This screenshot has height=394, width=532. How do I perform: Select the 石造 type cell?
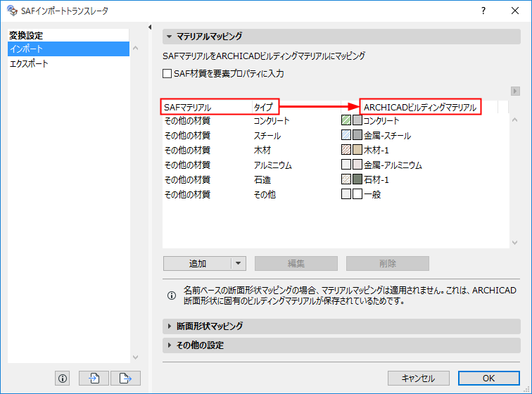(262, 179)
